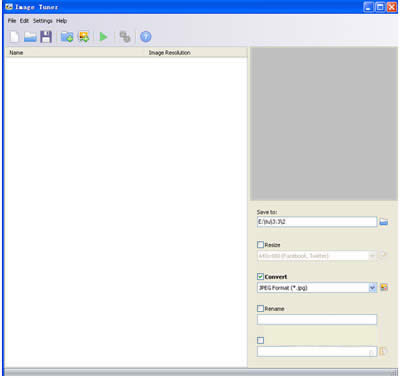Browse output folder next to Save to field
The width and height of the screenshot is (400, 378).
[x=384, y=222]
